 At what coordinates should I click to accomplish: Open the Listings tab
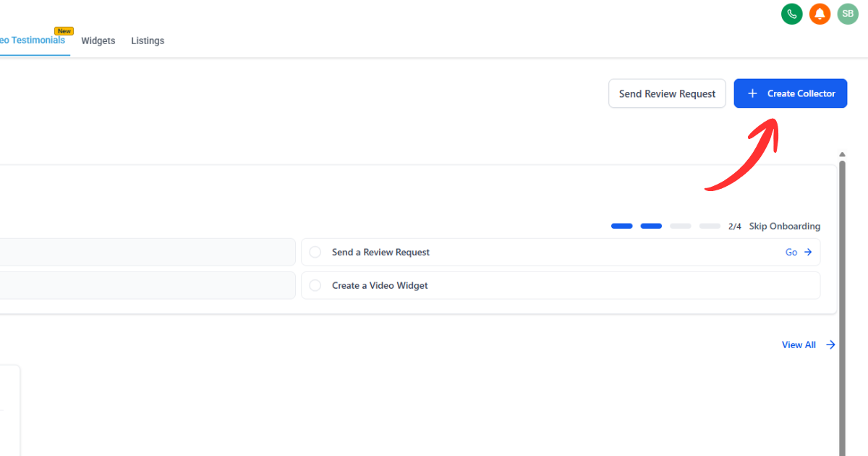coord(148,41)
